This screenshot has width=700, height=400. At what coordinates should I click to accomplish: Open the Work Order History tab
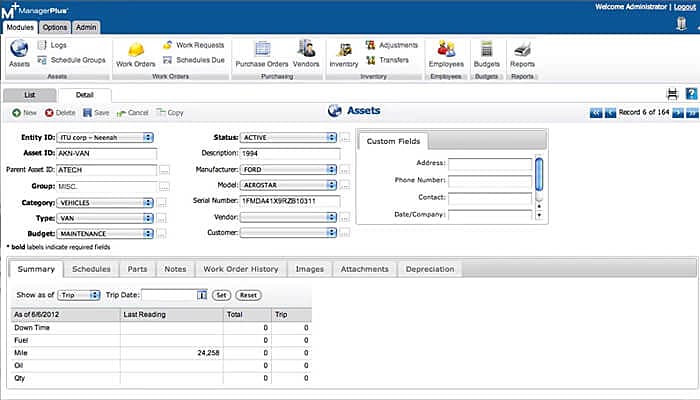[x=241, y=269]
